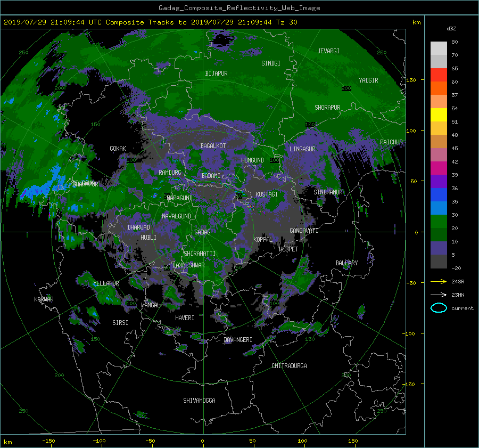Click the RAICHUR city label
479x448 pixels.
coord(391,142)
